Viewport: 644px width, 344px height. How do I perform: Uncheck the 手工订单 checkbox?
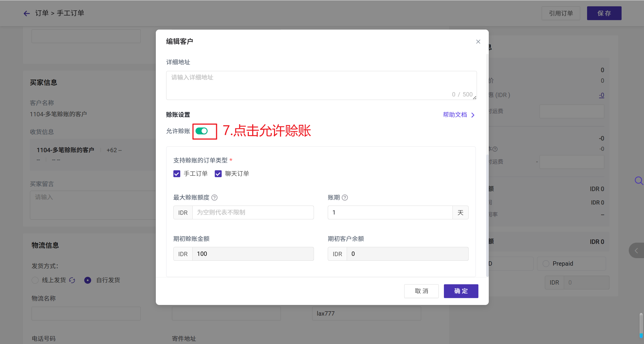177,174
